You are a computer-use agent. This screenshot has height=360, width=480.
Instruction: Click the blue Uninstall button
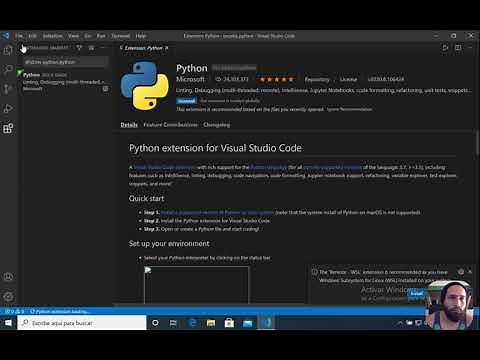(186, 101)
